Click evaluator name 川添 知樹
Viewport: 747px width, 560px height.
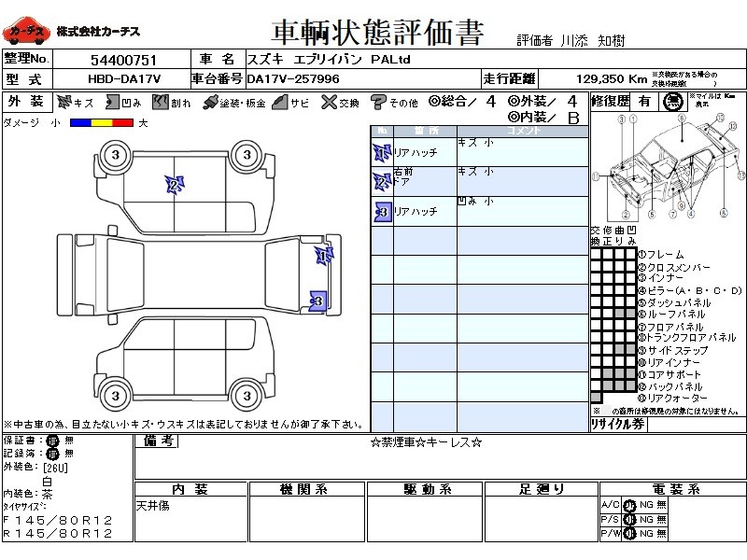pyautogui.click(x=592, y=41)
